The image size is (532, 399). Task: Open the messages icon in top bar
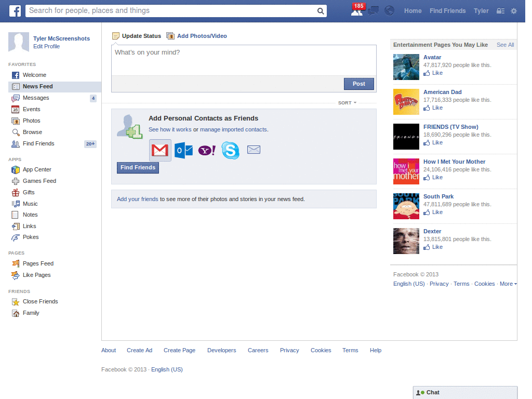pos(373,11)
